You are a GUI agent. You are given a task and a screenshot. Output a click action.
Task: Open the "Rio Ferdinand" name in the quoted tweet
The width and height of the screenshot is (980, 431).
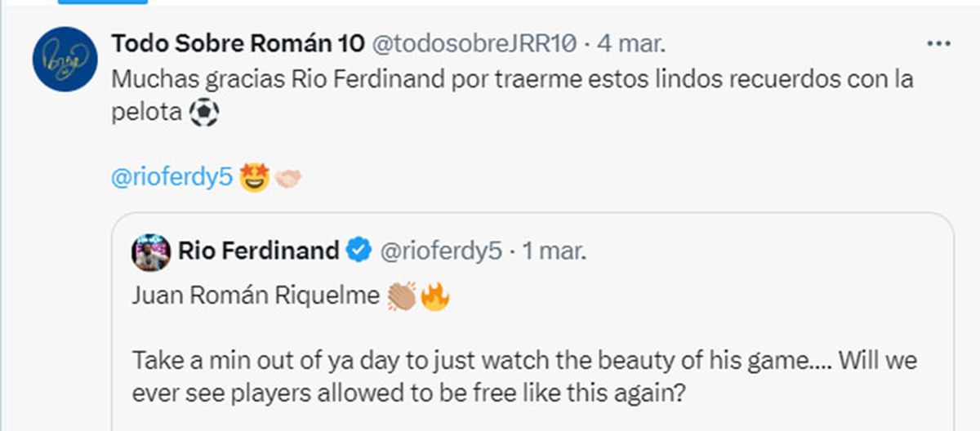259,251
